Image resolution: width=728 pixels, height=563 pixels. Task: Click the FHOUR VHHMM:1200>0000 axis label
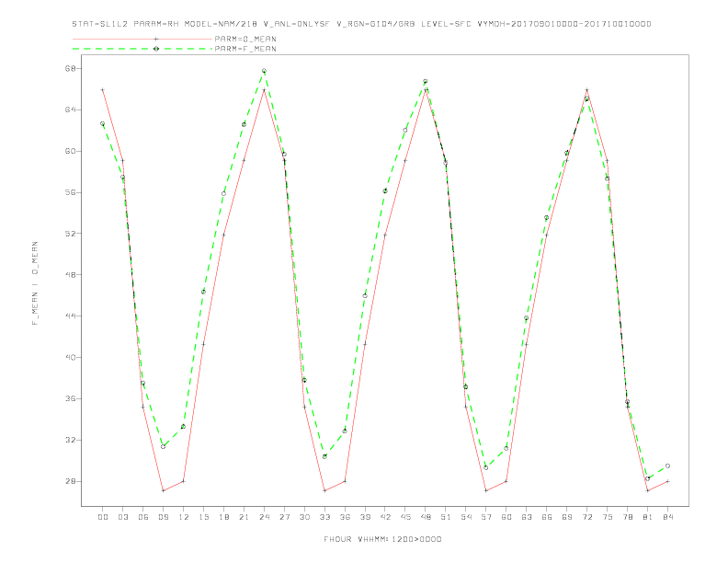click(x=382, y=539)
